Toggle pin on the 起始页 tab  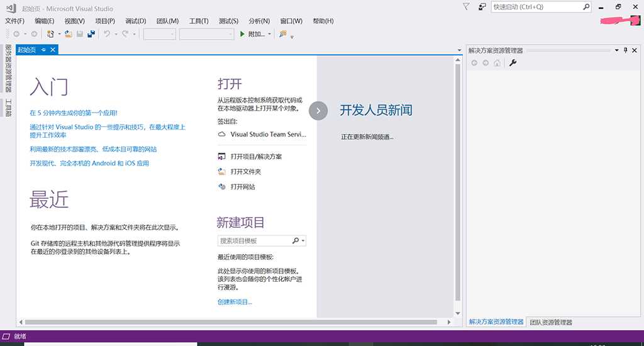click(43, 50)
